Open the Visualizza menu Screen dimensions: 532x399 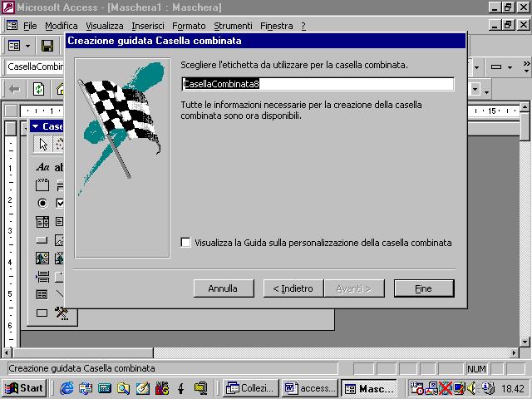[x=105, y=26]
